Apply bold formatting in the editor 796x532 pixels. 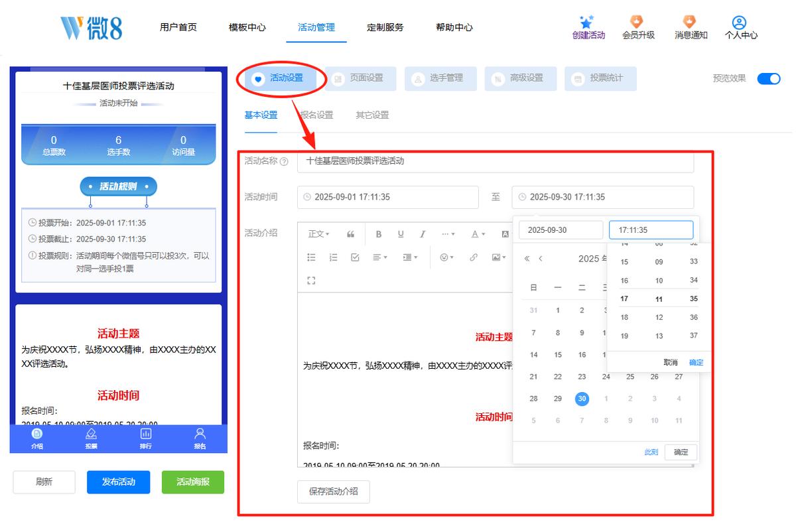click(x=379, y=234)
